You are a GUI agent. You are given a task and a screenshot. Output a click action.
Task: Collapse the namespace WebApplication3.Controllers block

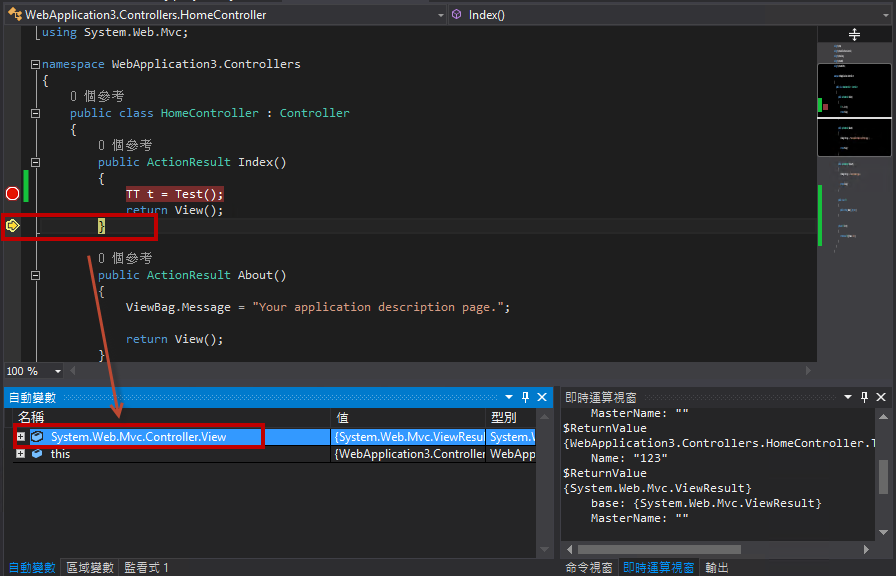pos(35,65)
